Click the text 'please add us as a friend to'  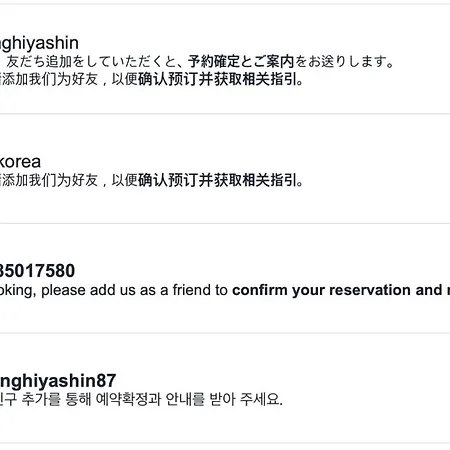pos(134,290)
